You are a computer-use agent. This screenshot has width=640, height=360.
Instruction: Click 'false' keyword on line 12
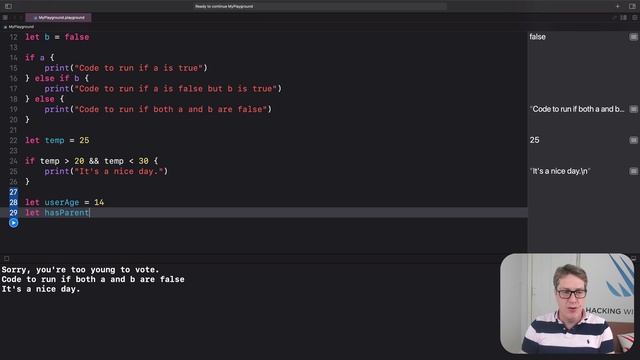click(77, 37)
